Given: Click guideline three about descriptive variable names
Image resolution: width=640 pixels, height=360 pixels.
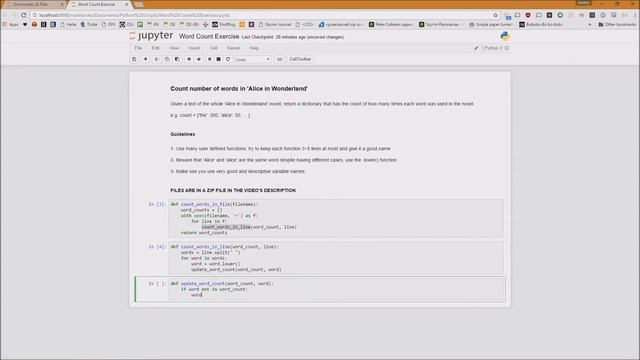Looking at the screenshot, I should click(238, 172).
